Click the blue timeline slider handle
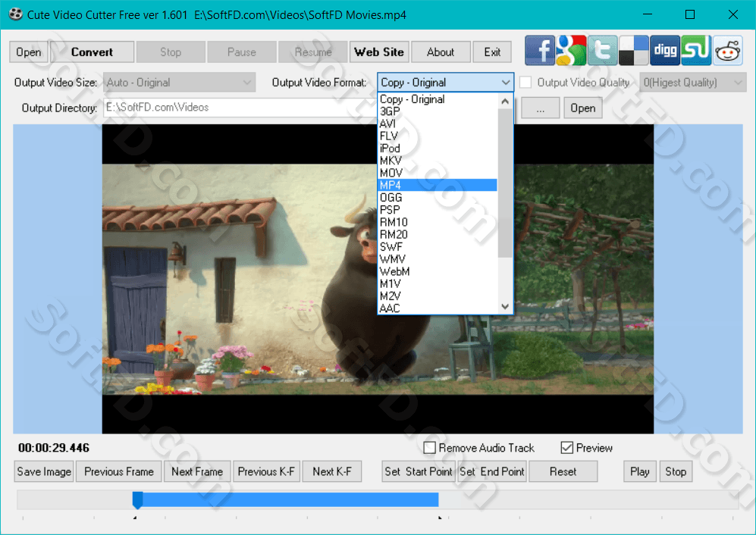Screen dimensions: 756x535 pos(137,500)
